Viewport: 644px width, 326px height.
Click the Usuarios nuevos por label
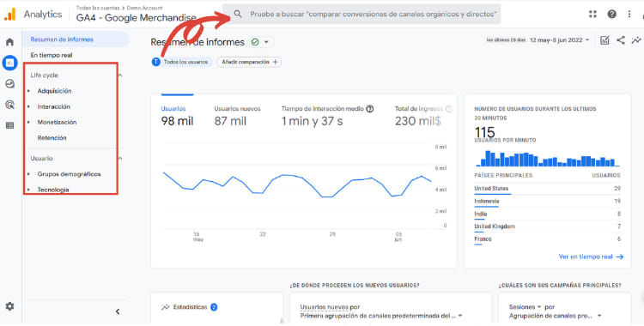(x=330, y=307)
